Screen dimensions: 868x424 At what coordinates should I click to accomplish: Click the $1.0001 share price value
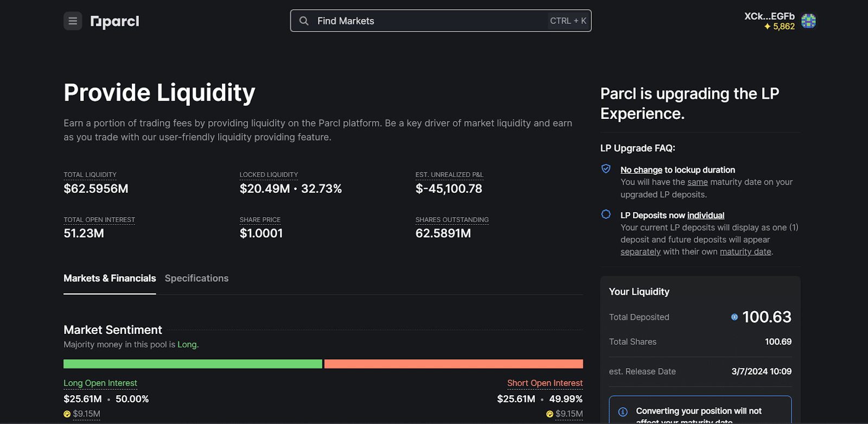[261, 233]
